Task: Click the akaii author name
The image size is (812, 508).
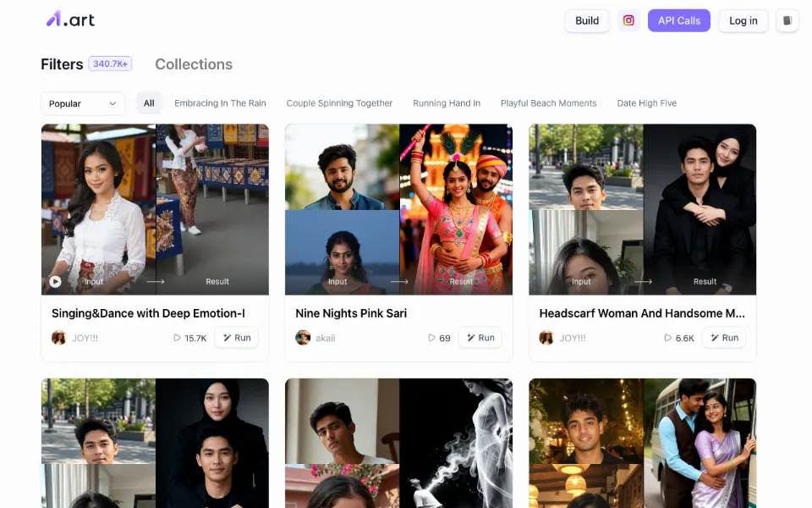Action: (325, 338)
